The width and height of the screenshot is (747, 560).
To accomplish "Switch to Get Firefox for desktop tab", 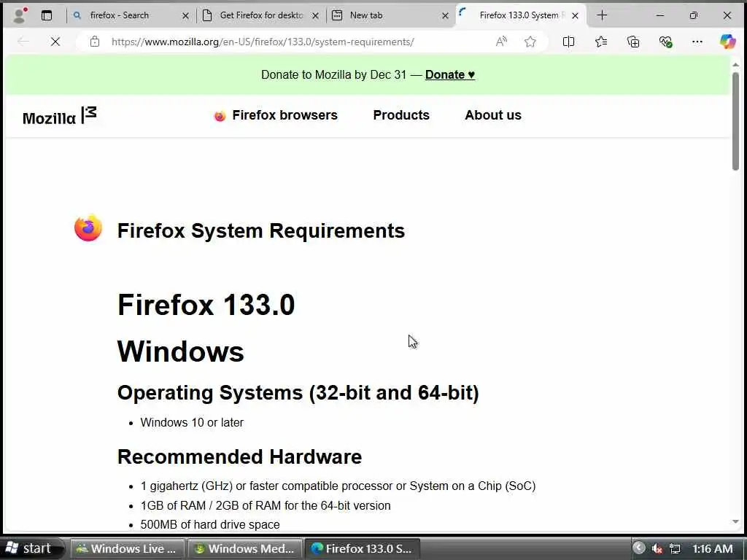I will pos(261,15).
